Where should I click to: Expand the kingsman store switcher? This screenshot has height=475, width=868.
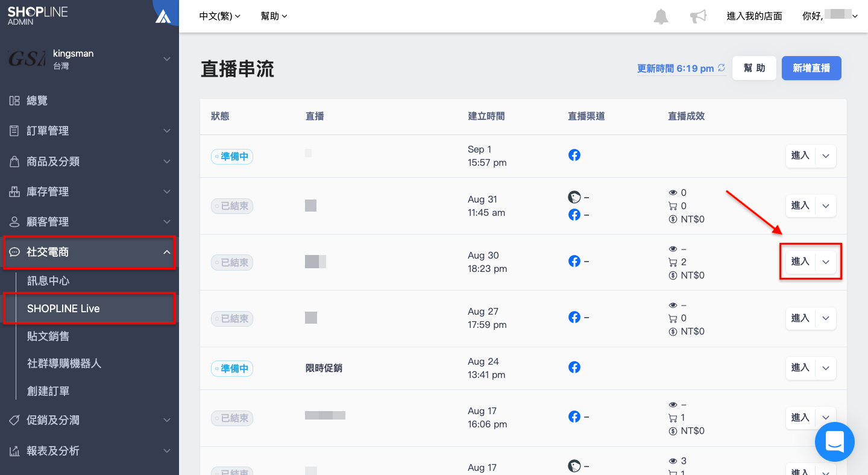tap(167, 58)
